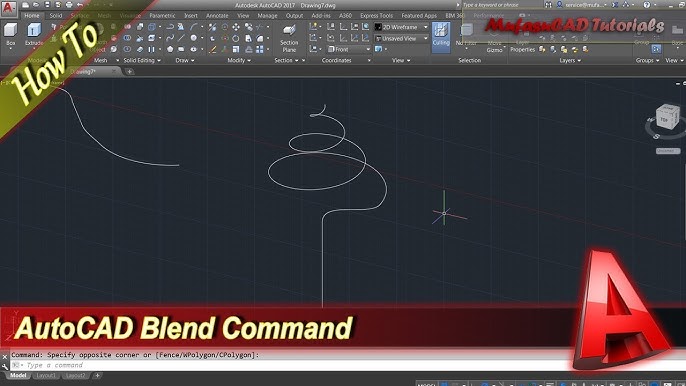Image resolution: width=686 pixels, height=386 pixels.
Task: Click the New drawing quick access icon
Action: coord(26,5)
